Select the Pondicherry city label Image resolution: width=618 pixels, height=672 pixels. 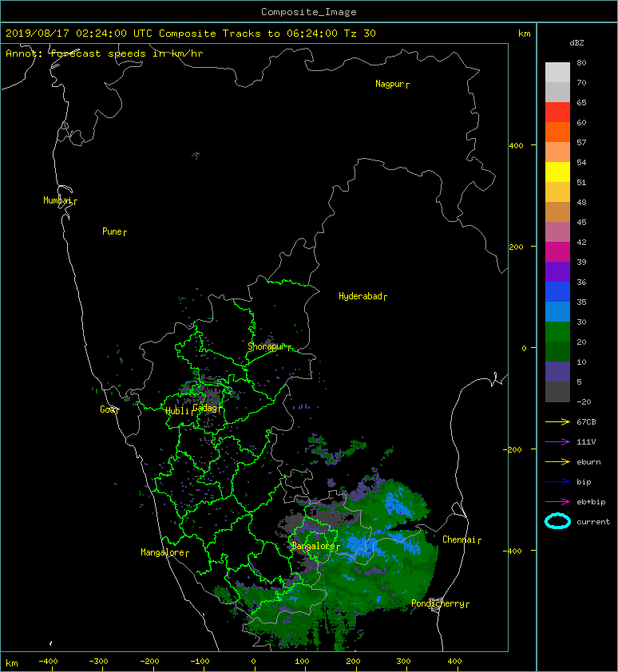[440, 603]
